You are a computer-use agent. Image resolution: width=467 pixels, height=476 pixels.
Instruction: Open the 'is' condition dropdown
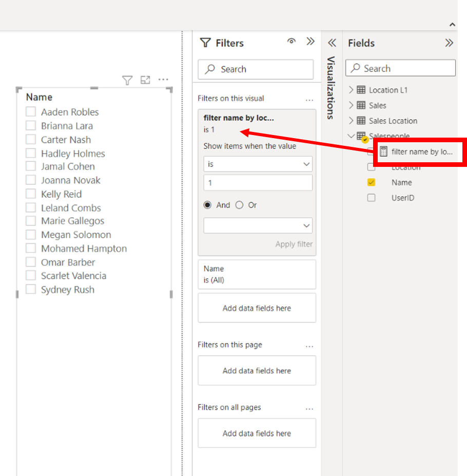point(258,164)
